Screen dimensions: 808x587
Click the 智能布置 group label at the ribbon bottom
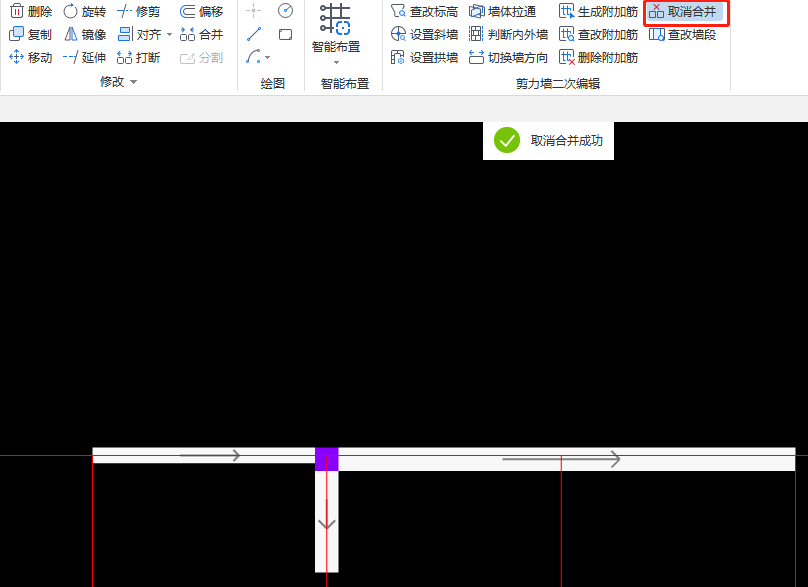coord(345,83)
